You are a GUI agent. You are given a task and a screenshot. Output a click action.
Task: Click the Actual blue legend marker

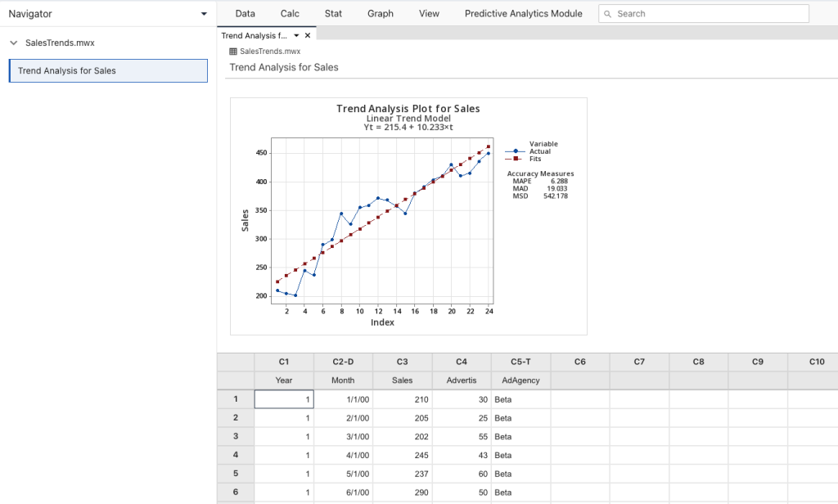516,151
